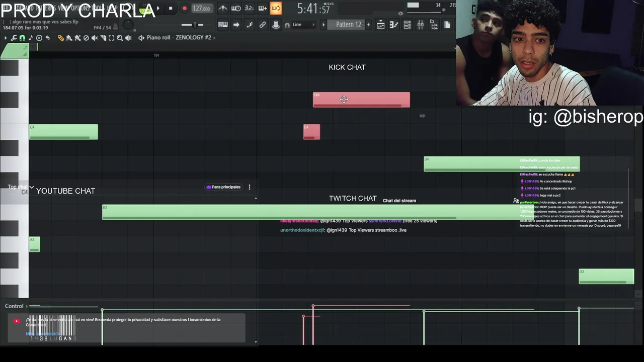Click the speaker icon beside Piano roll title

pos(141,38)
